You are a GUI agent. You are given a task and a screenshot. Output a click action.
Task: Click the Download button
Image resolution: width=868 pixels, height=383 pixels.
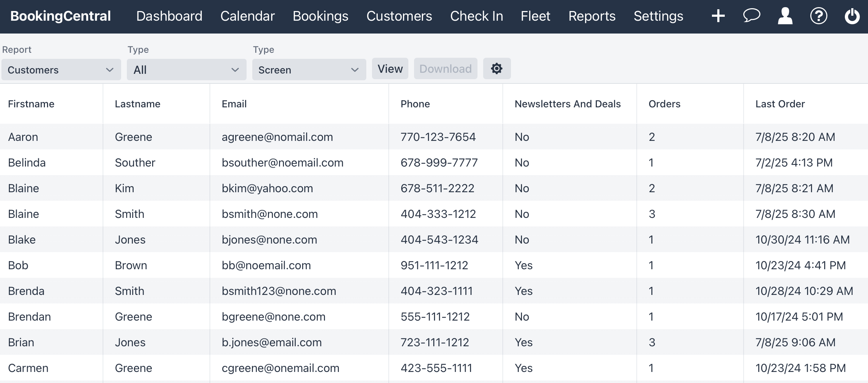coord(445,68)
